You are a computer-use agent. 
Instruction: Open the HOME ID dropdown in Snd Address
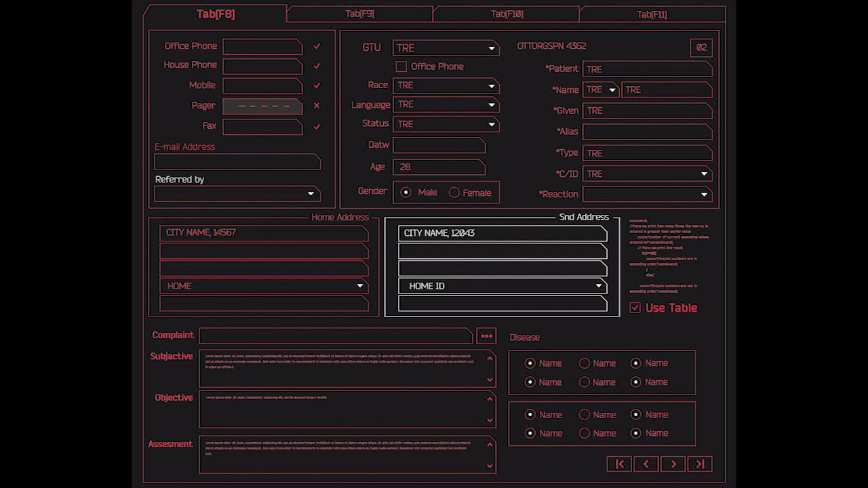pyautogui.click(x=502, y=286)
